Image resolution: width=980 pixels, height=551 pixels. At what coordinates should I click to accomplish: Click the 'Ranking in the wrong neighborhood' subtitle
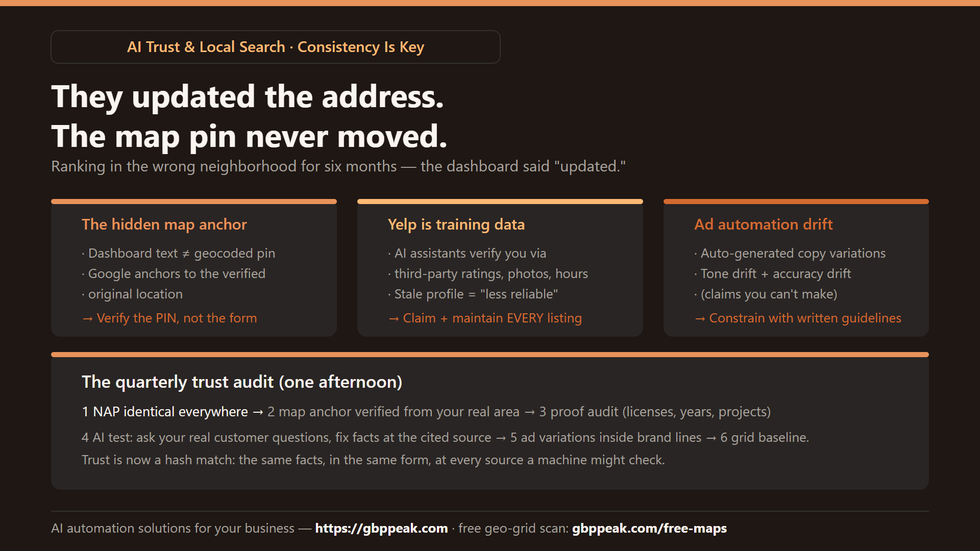pyautogui.click(x=338, y=166)
